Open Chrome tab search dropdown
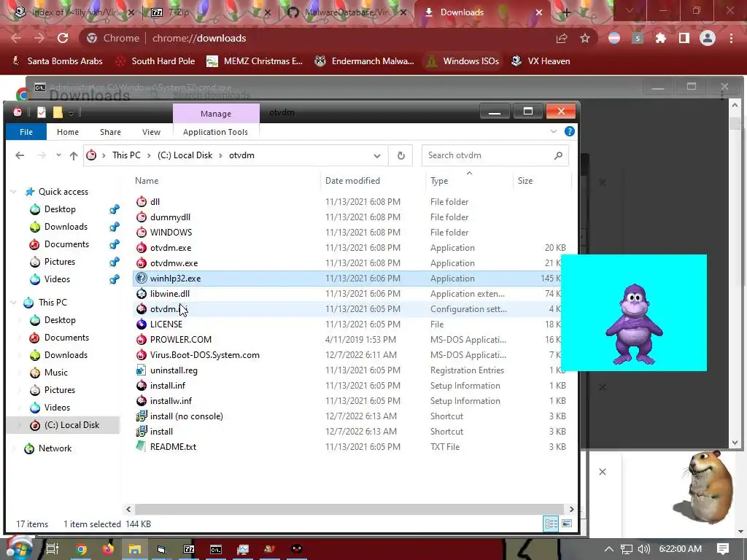This screenshot has width=747, height=560. point(630,10)
